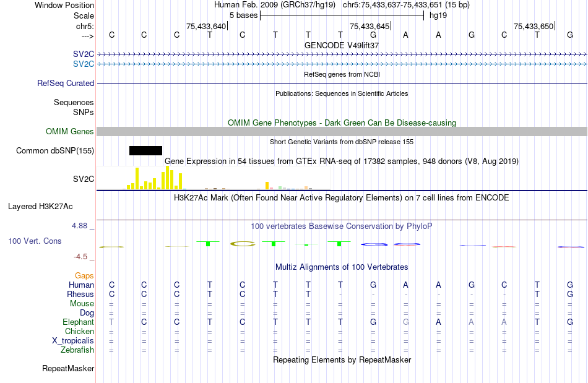This screenshot has height=383, width=588.
Task: Click the chr5:75,433,637-75,433,651 (15 bp) window position text
Action: click(x=406, y=5)
